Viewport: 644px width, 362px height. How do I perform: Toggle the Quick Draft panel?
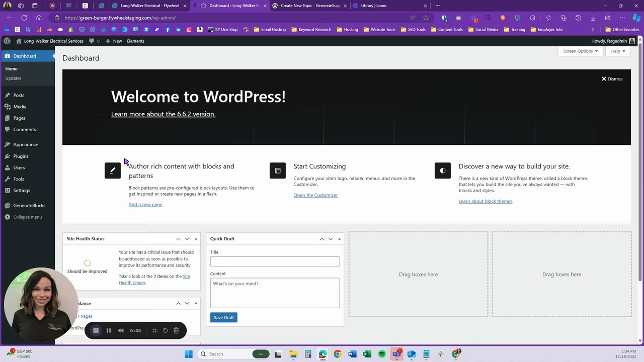(339, 239)
